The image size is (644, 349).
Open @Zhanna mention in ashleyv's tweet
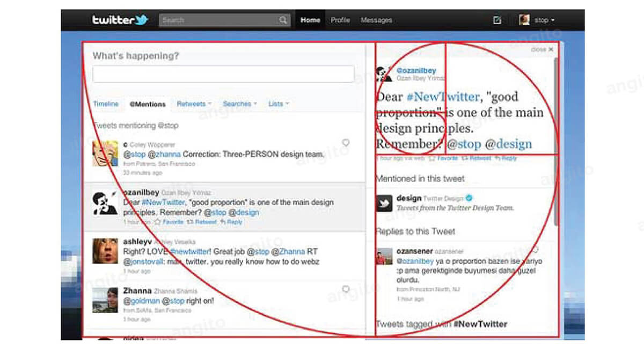pyautogui.click(x=288, y=251)
